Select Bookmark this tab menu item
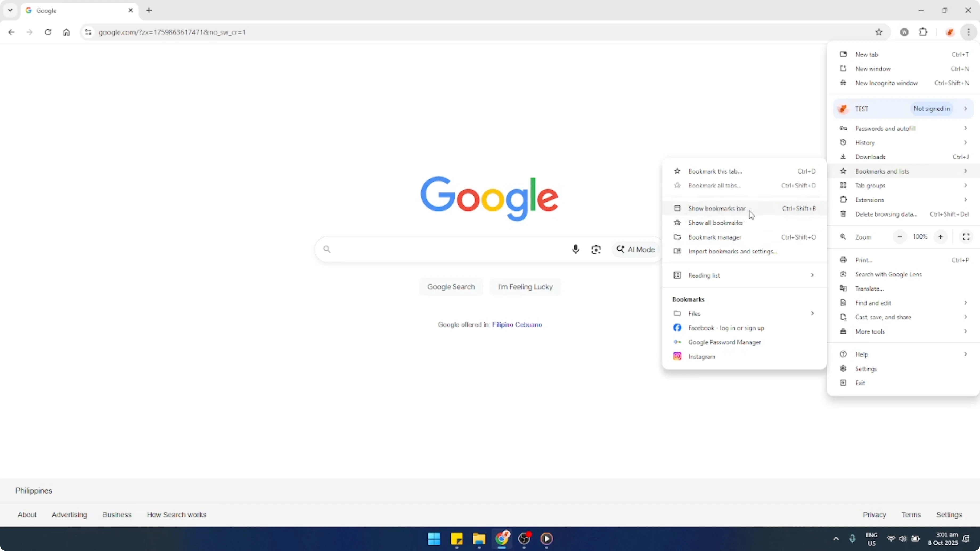Viewport: 980px width, 551px height. click(744, 171)
